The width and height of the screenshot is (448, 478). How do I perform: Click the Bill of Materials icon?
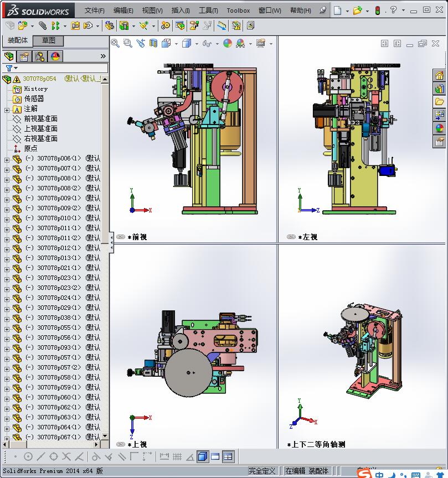click(x=180, y=25)
